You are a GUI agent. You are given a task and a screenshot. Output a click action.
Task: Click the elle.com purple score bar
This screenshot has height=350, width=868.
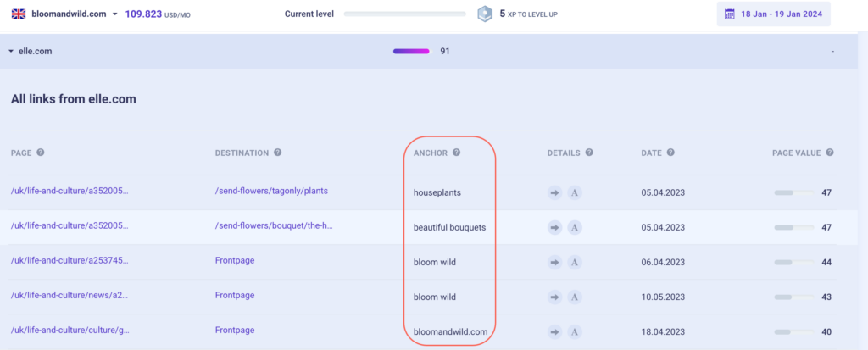click(411, 51)
